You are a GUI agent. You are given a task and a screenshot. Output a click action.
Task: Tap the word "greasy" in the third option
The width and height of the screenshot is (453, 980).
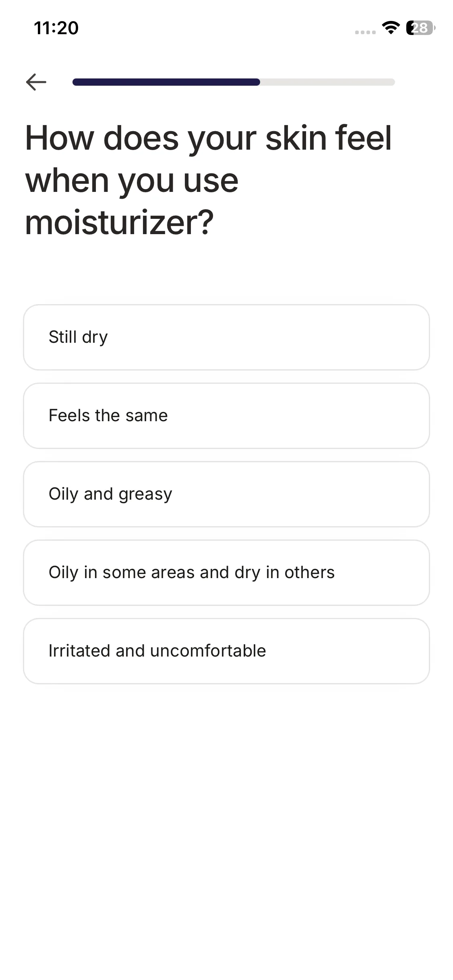(145, 494)
